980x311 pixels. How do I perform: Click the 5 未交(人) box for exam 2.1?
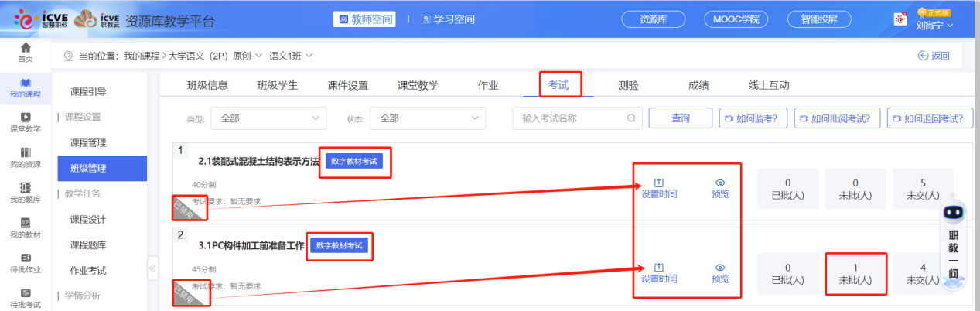(923, 189)
